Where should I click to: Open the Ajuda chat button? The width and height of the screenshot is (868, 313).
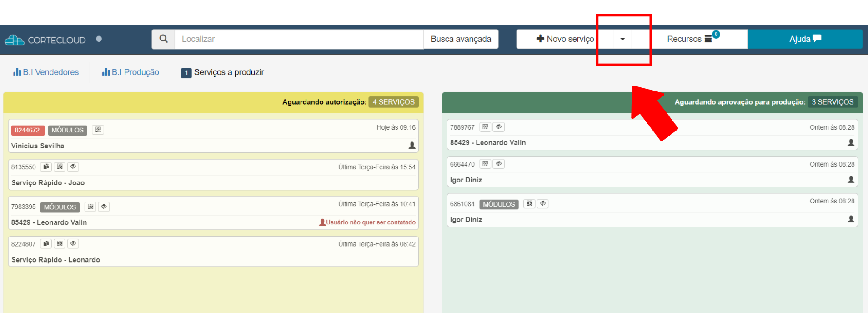[805, 39]
